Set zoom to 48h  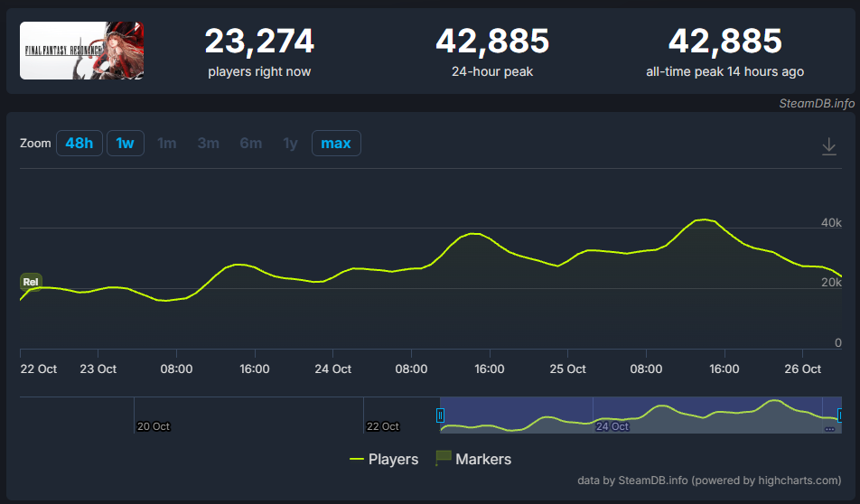tap(79, 143)
